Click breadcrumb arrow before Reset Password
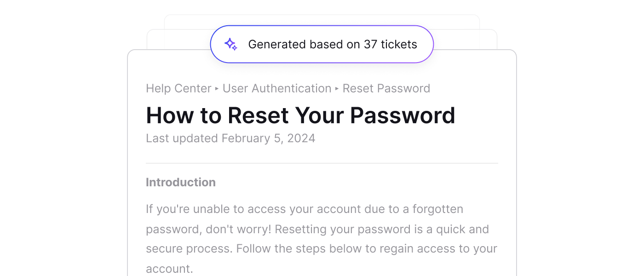The width and height of the screenshot is (644, 276). click(337, 89)
